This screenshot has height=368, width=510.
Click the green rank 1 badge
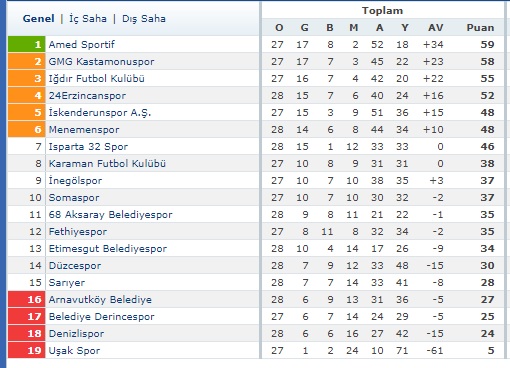26,44
